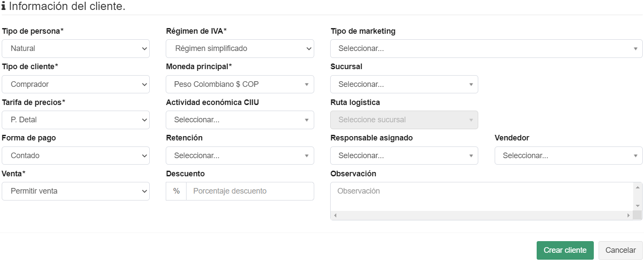The image size is (644, 261).
Task: Click the Crear cliente button
Action: [x=565, y=250]
